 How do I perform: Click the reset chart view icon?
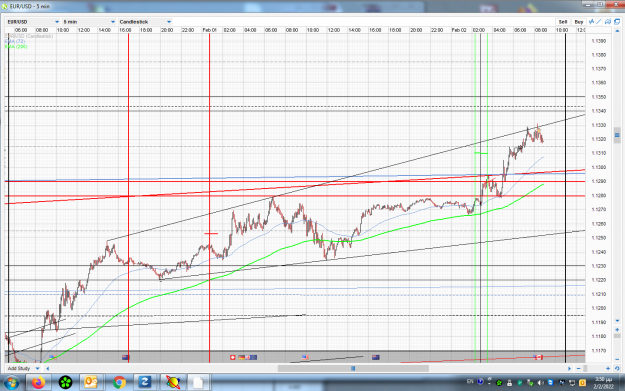[x=617, y=368]
